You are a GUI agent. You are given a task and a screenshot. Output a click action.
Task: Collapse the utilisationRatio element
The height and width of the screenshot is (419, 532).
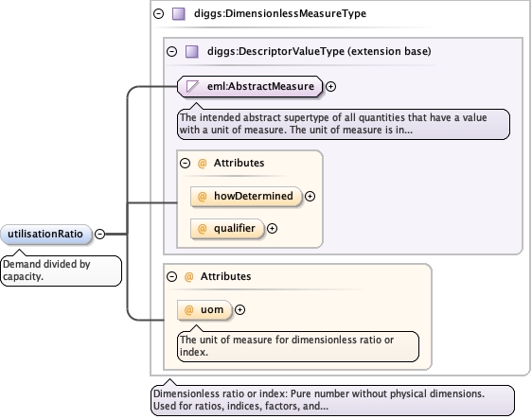tap(99, 234)
